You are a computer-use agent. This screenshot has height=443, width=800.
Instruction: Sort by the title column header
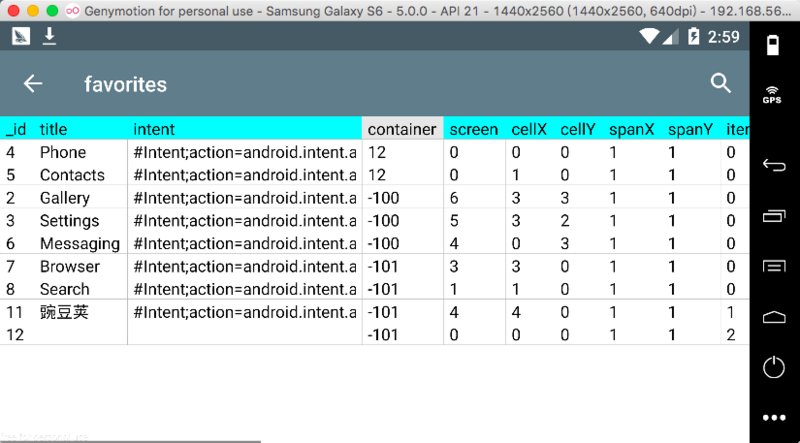tap(54, 129)
